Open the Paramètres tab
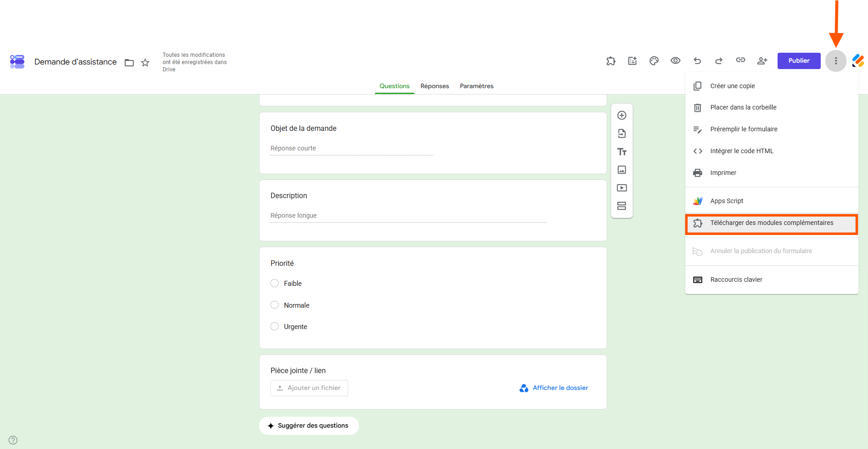Viewport: 868px width, 449px height. (x=477, y=86)
